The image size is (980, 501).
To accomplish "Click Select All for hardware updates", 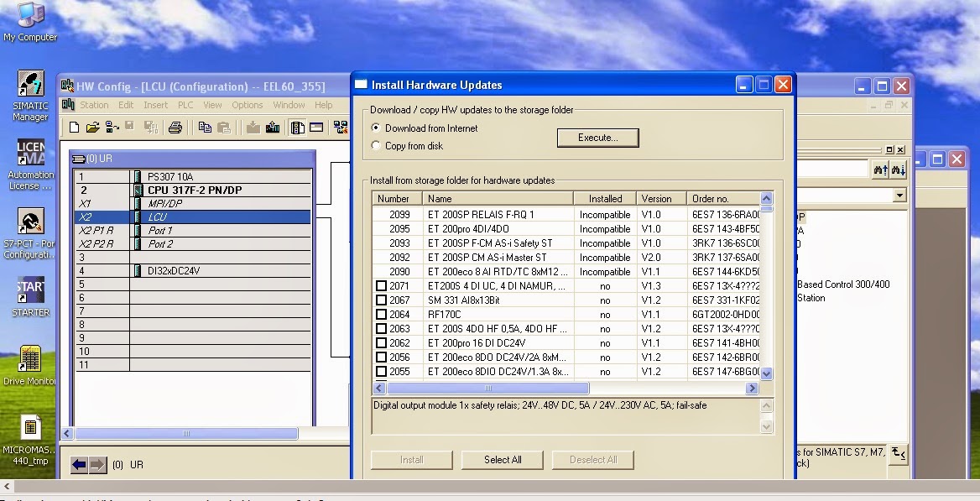I will point(502,460).
